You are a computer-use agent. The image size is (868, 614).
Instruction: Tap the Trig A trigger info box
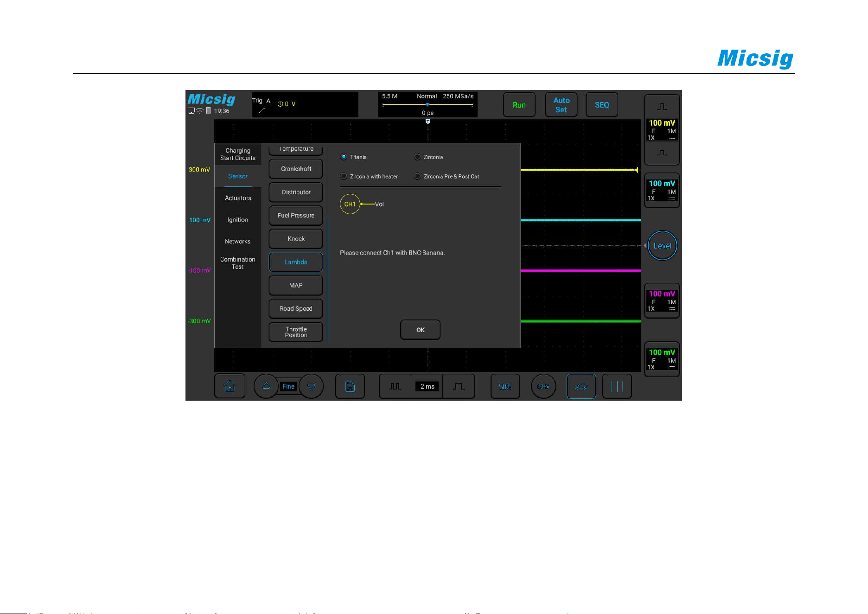pyautogui.click(x=305, y=105)
